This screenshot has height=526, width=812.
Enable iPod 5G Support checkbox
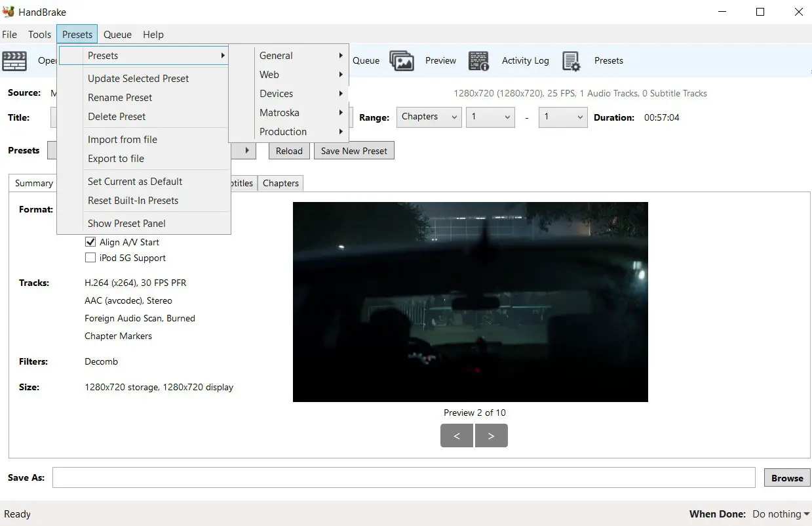coord(90,258)
